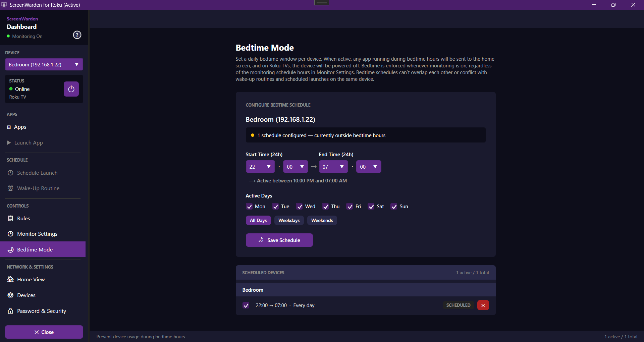Click the Schedule Launch clock icon
644x342 pixels.
pyautogui.click(x=10, y=173)
